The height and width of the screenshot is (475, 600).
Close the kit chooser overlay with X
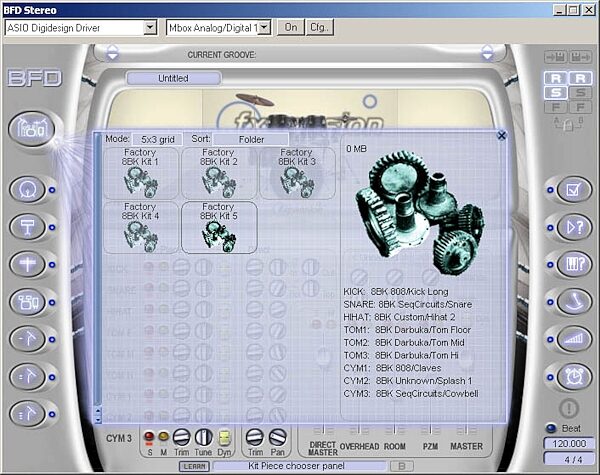pyautogui.click(x=501, y=135)
